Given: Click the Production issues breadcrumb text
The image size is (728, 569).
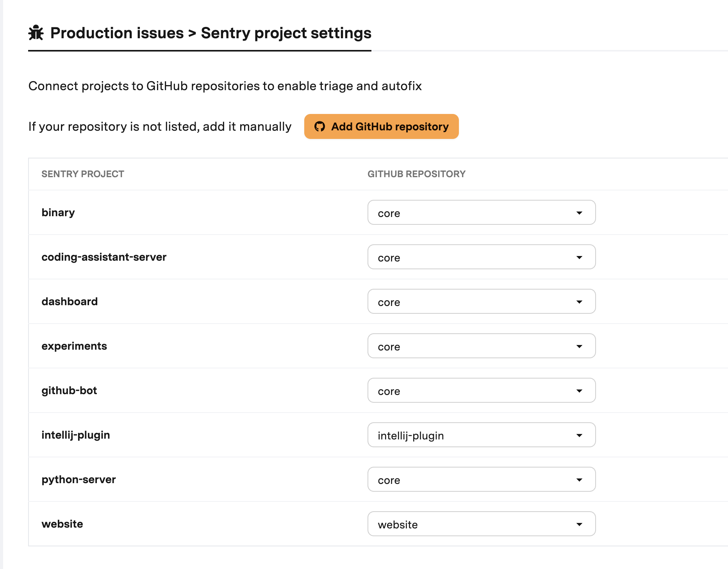Looking at the screenshot, I should (x=117, y=33).
